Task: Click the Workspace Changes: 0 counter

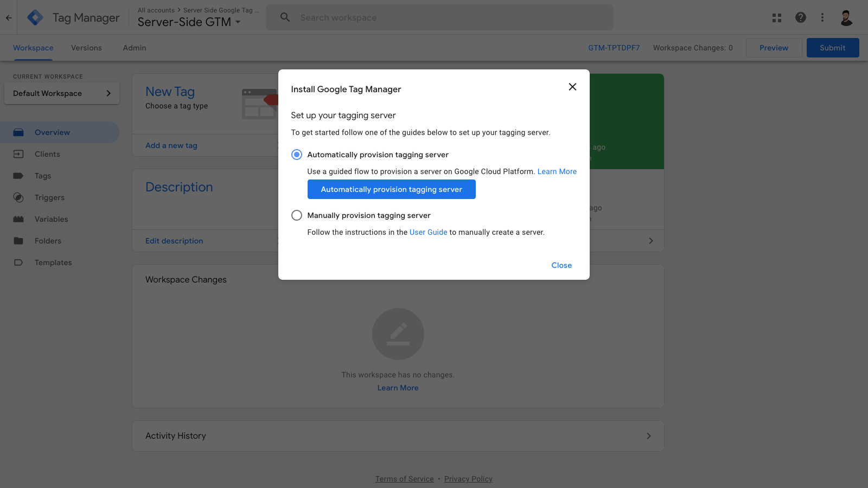Action: pyautogui.click(x=693, y=48)
